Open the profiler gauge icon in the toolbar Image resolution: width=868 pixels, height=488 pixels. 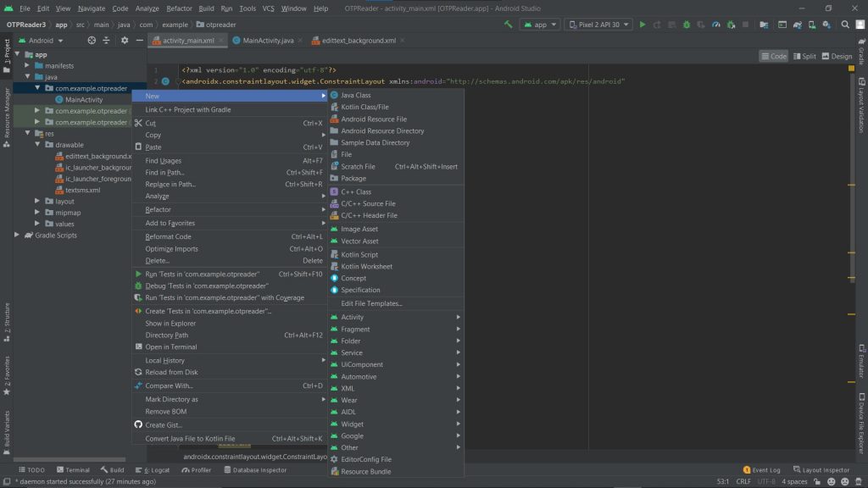click(x=715, y=25)
